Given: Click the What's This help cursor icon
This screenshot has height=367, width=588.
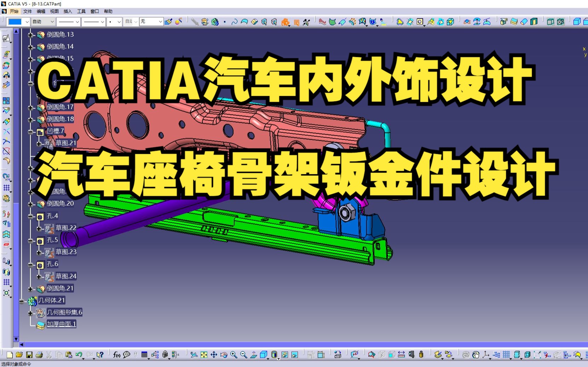Looking at the screenshot, I should pos(100,355).
